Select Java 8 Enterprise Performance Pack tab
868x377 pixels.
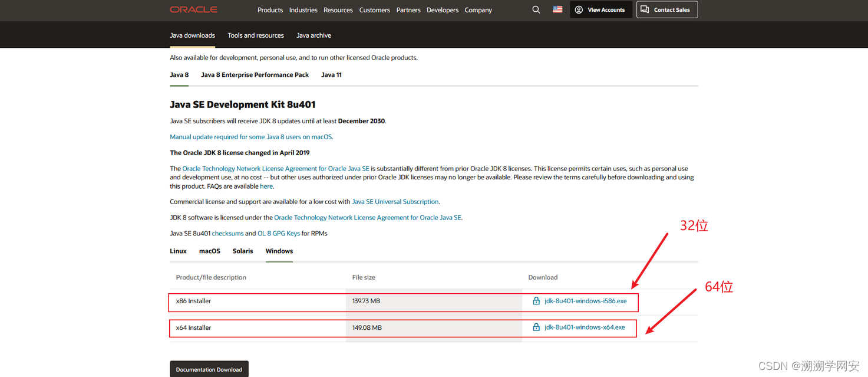(x=255, y=75)
